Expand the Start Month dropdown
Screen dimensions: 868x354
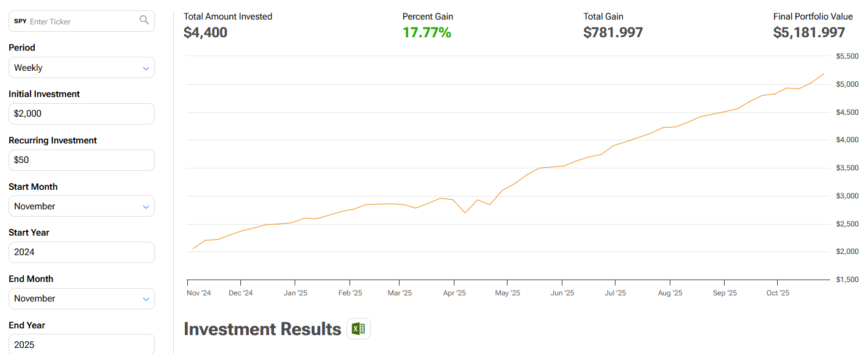82,206
